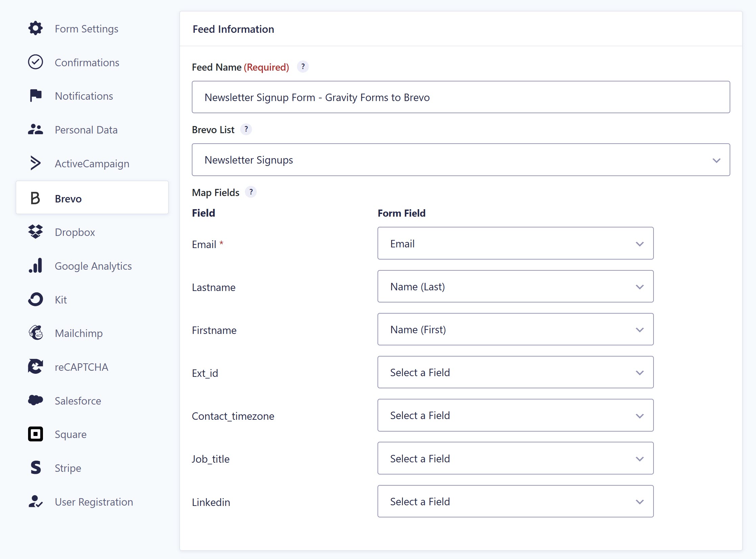Click the Form Field column header
The width and height of the screenshot is (756, 559).
pos(402,213)
